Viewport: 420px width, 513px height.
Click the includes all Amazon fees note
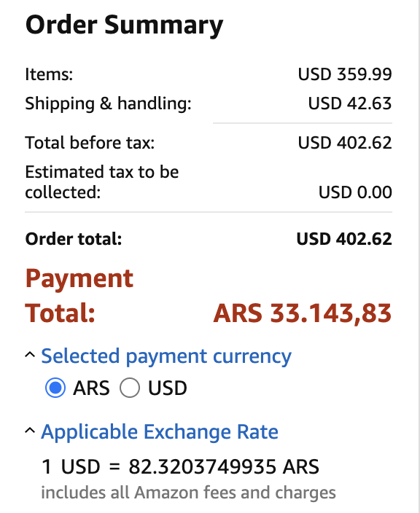pyautogui.click(x=188, y=493)
